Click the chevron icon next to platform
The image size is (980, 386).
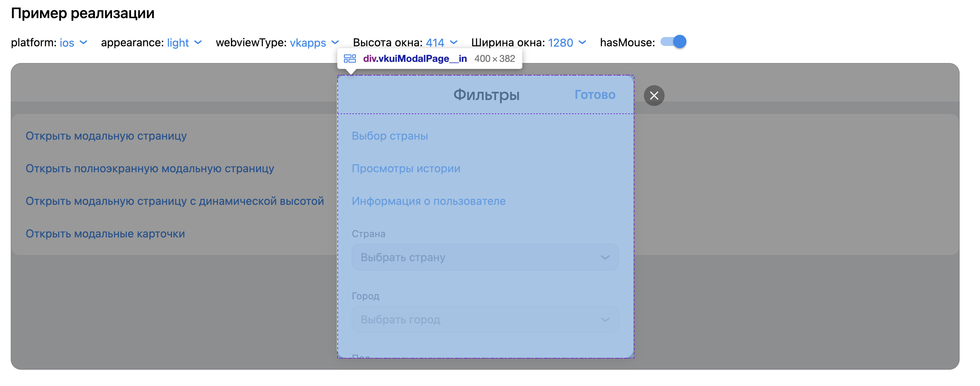(x=85, y=43)
